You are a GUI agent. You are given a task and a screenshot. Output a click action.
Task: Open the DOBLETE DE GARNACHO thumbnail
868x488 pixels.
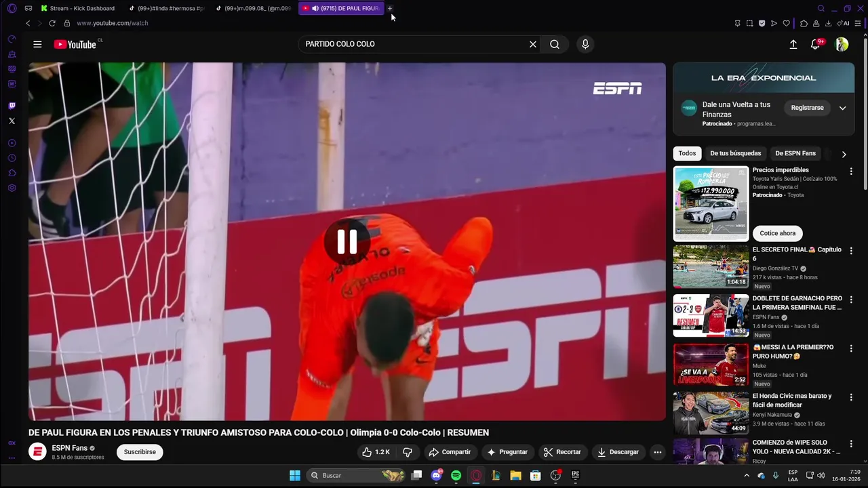[711, 315]
